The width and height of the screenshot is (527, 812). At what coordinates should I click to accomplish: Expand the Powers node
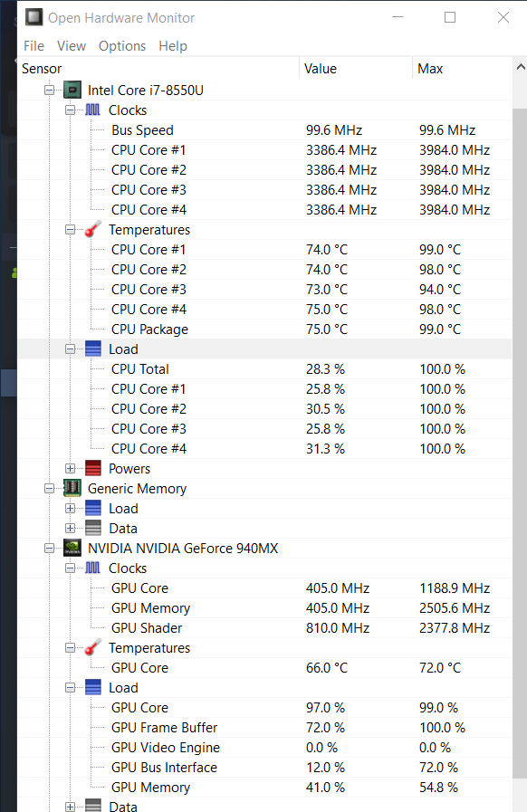click(70, 469)
